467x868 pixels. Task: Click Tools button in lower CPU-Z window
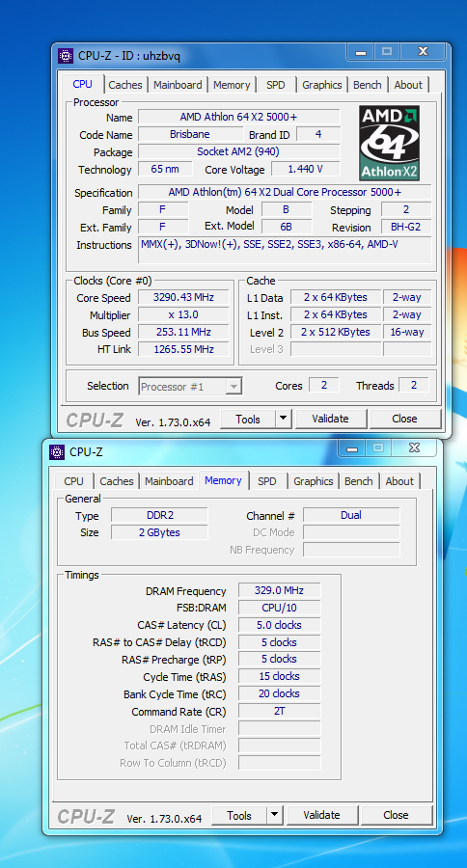click(x=240, y=815)
